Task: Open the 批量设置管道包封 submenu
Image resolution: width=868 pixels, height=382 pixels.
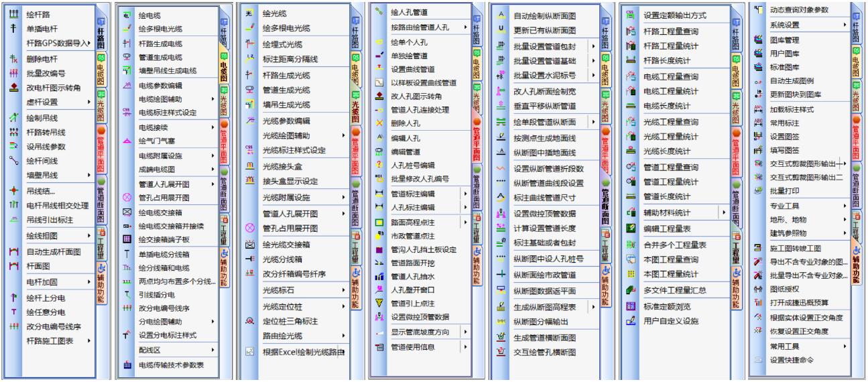Action: [593, 46]
